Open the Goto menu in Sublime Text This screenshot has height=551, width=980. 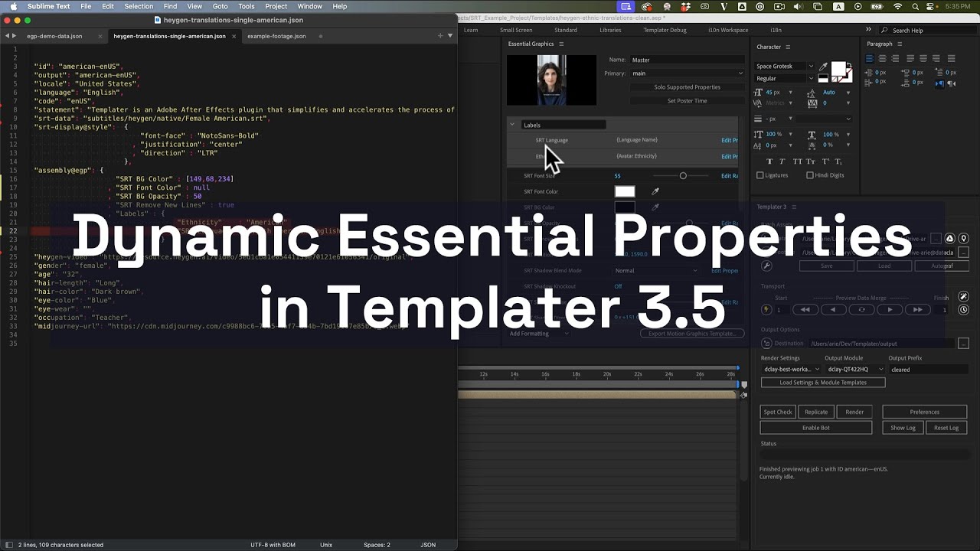(x=220, y=6)
